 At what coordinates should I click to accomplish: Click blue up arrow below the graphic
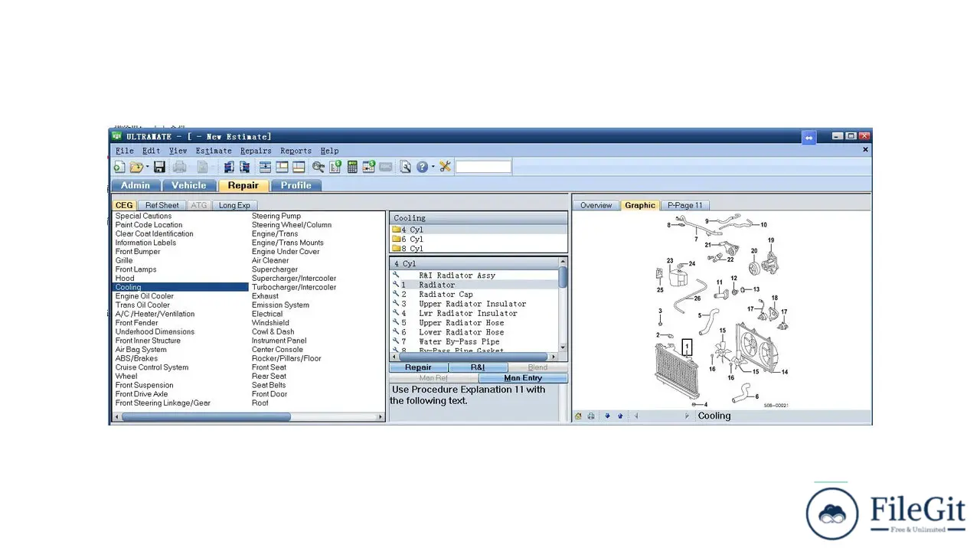click(x=620, y=416)
